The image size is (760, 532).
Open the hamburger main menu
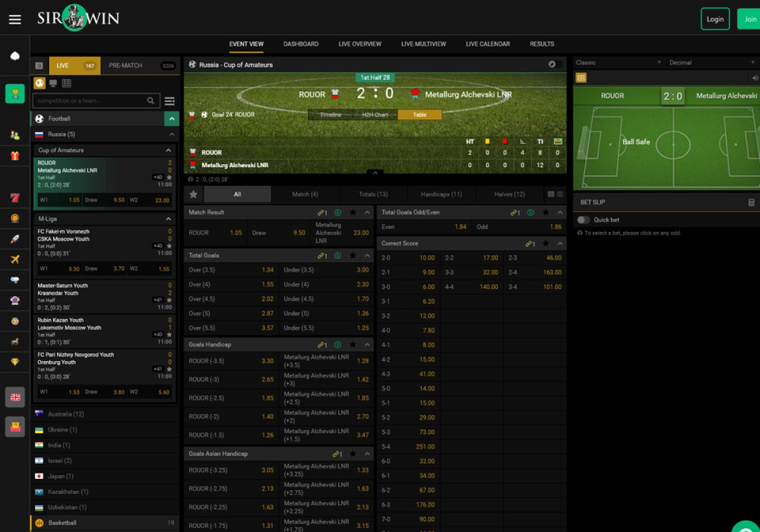pos(15,19)
